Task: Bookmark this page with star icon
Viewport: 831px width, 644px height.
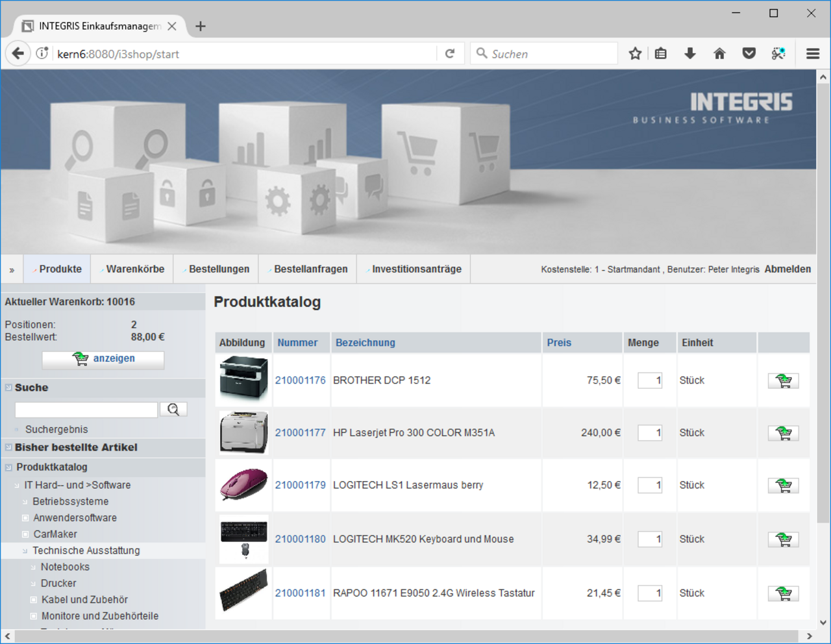Action: coord(635,53)
